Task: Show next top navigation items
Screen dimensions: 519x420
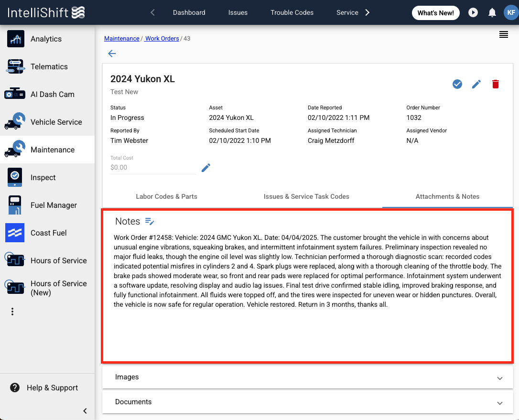Action: pos(368,12)
